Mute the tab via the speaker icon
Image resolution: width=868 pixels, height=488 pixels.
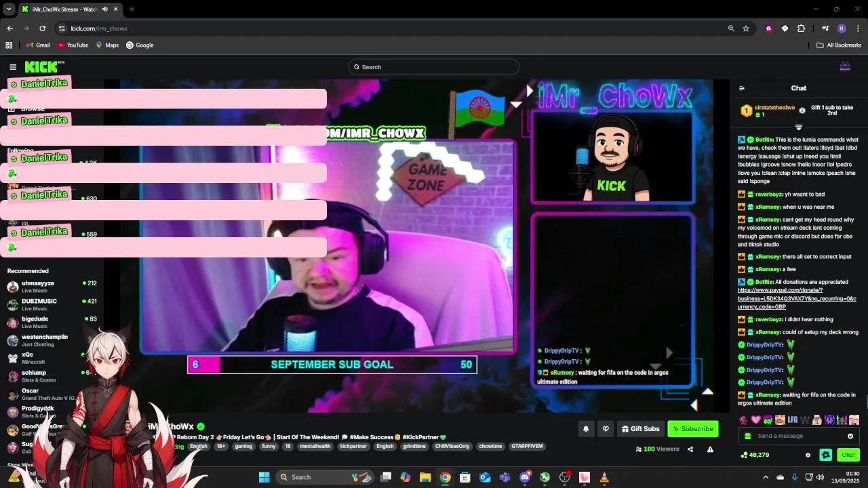[x=104, y=9]
